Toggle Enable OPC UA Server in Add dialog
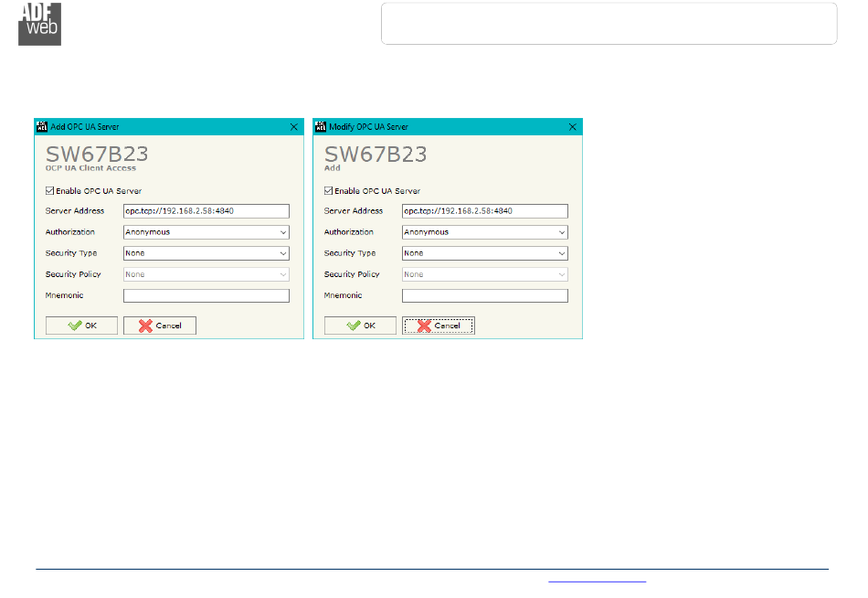868x598 pixels. coord(50,191)
